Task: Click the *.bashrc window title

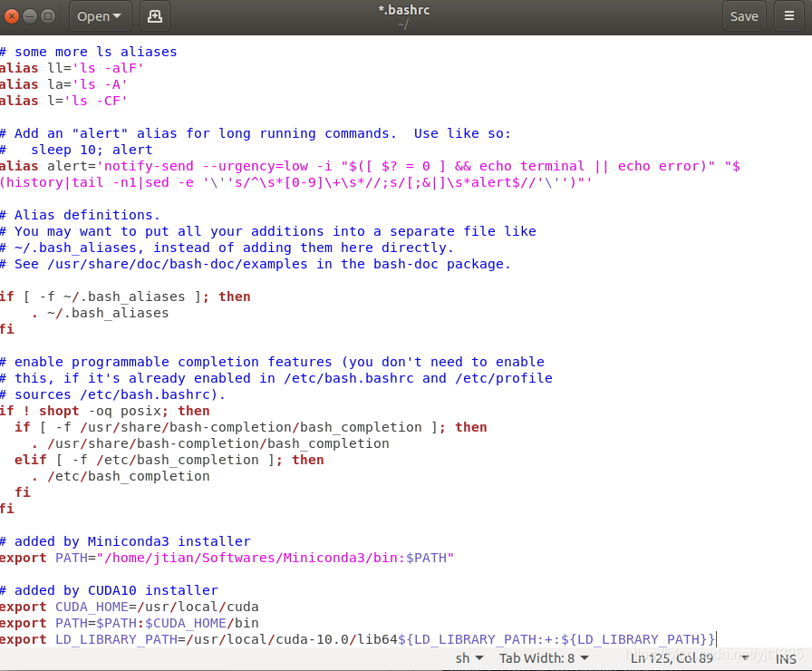Action: tap(404, 10)
